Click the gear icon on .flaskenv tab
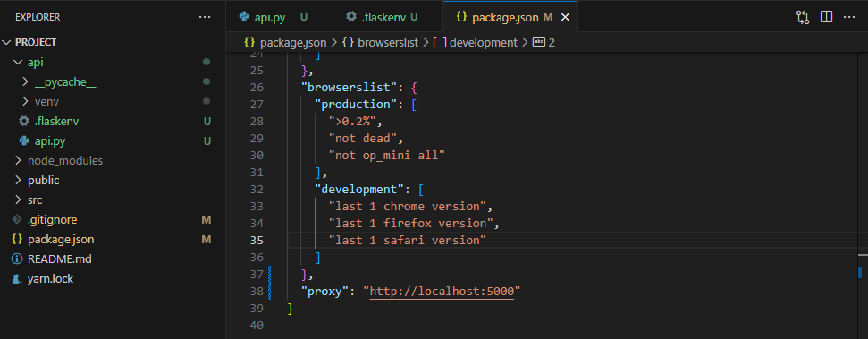Image resolution: width=868 pixels, height=339 pixels. (x=351, y=17)
